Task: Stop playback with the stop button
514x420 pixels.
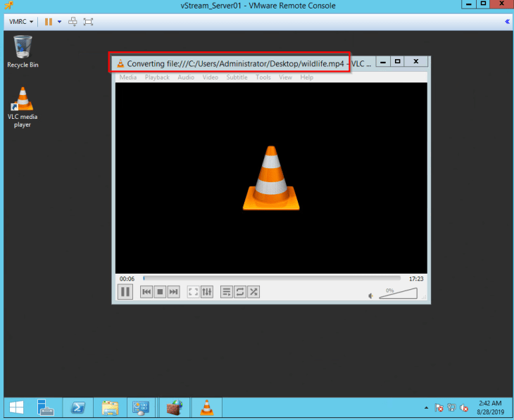Action: (160, 291)
